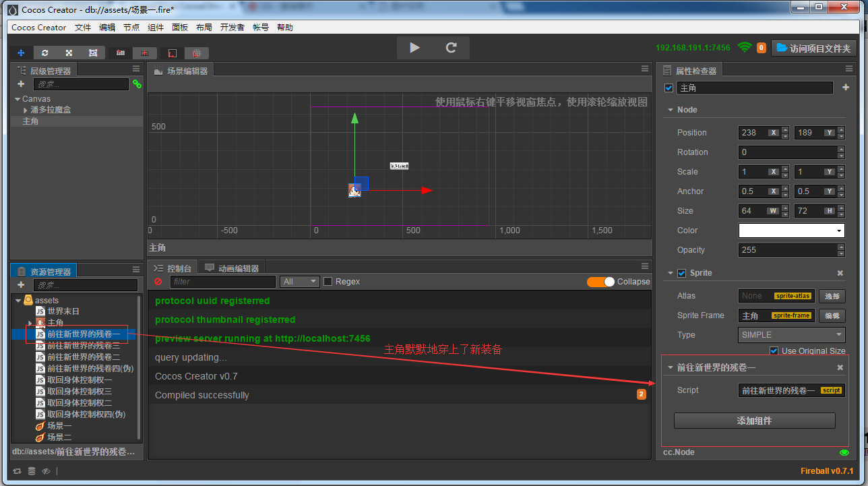Uncheck Use Original Size
Image resolution: width=868 pixels, height=486 pixels.
[x=774, y=351]
